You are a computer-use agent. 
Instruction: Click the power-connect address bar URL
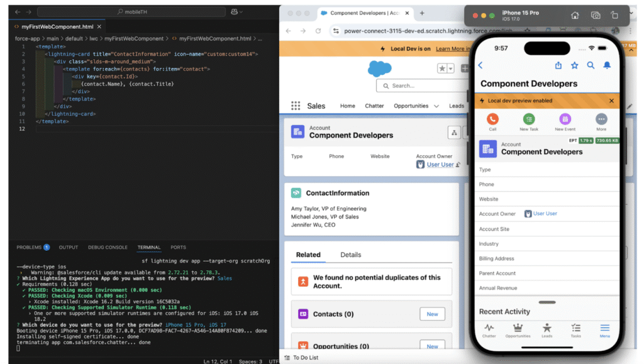(428, 31)
